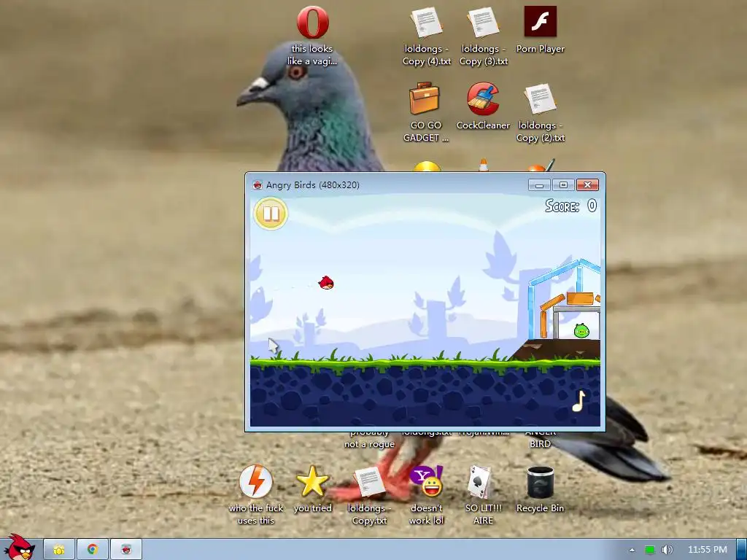Click the Angry Birds title bar icon
This screenshot has width=747, height=560.
click(258, 184)
